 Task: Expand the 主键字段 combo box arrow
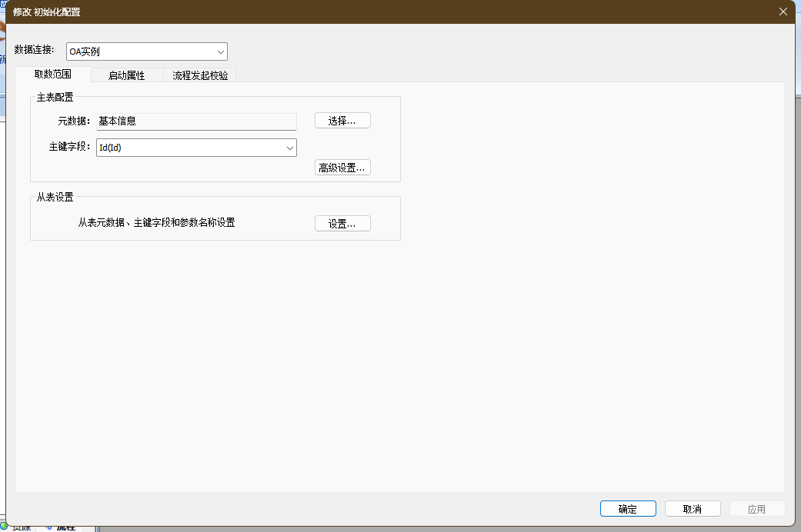(x=289, y=148)
